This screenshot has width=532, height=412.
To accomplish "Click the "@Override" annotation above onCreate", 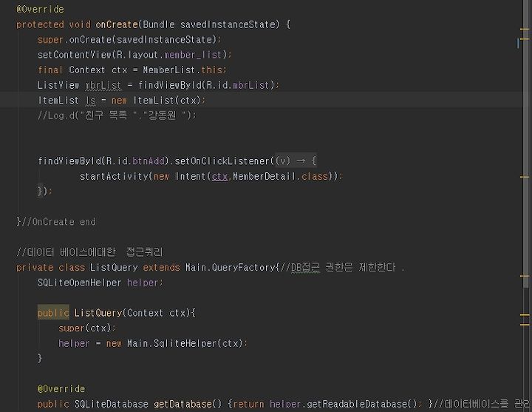I will (x=40, y=10).
